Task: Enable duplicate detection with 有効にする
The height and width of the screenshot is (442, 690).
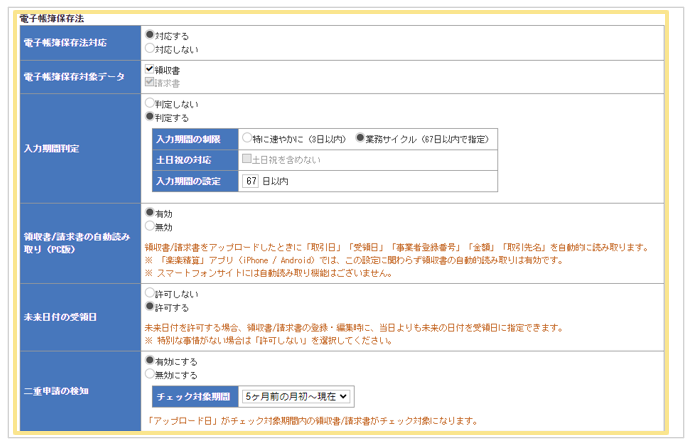Action: [x=150, y=360]
